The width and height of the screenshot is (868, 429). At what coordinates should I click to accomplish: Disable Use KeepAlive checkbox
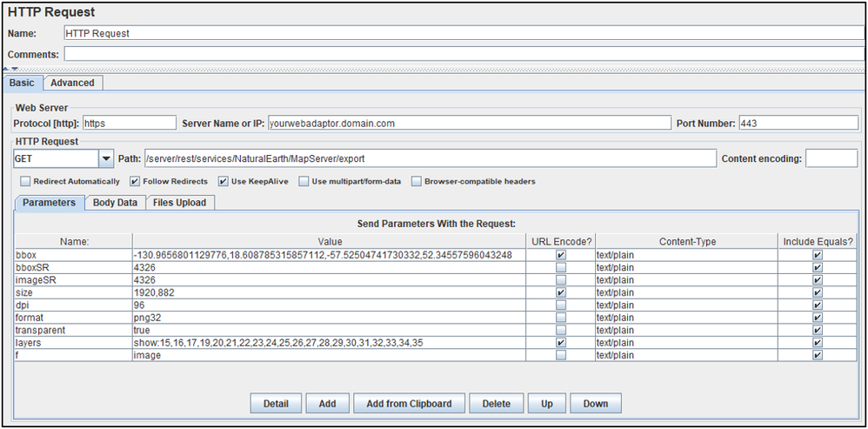coord(224,182)
